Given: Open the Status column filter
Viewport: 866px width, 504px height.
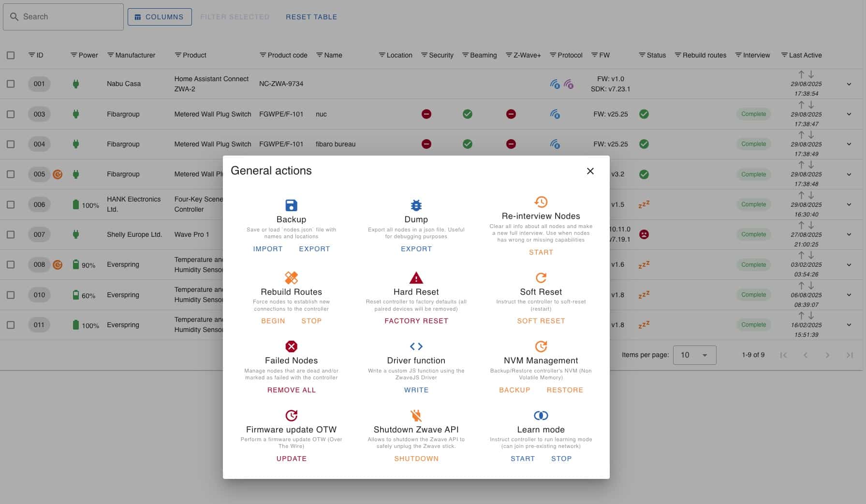Looking at the screenshot, I should click(642, 55).
